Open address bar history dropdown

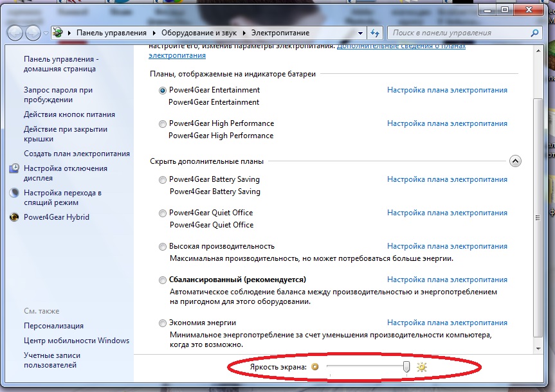tap(360, 33)
